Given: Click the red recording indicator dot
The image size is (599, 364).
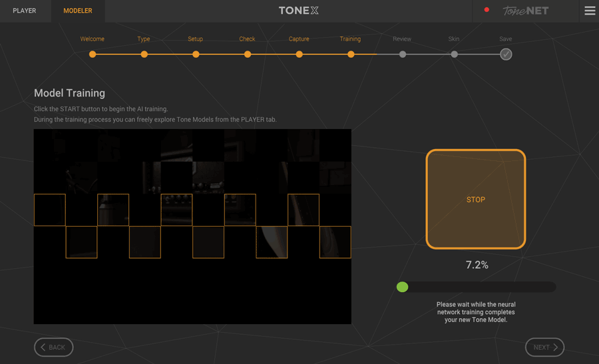Looking at the screenshot, I should pyautogui.click(x=487, y=10).
